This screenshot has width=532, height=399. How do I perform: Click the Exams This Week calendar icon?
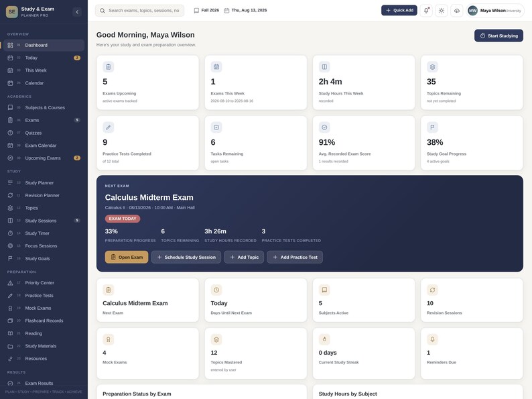216,67
